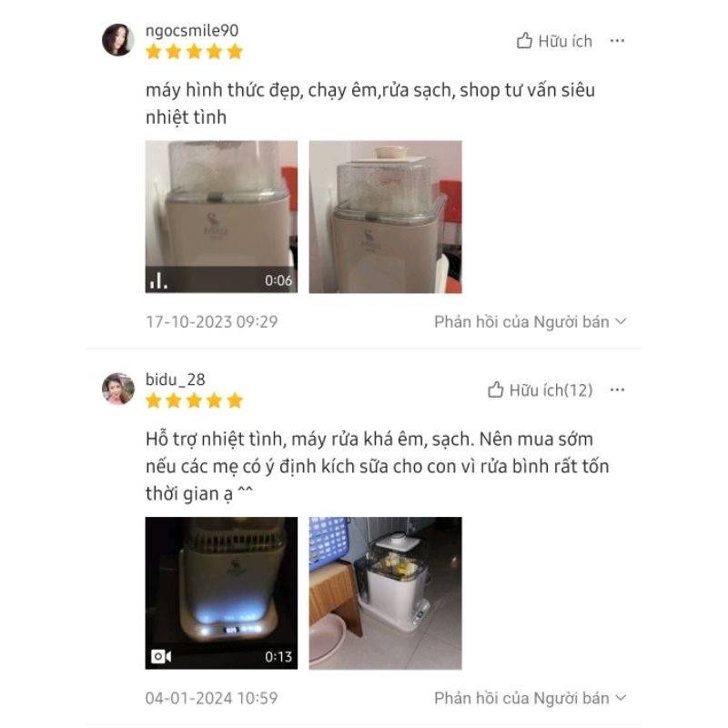Open bidu_28's profile avatar

tap(118, 389)
